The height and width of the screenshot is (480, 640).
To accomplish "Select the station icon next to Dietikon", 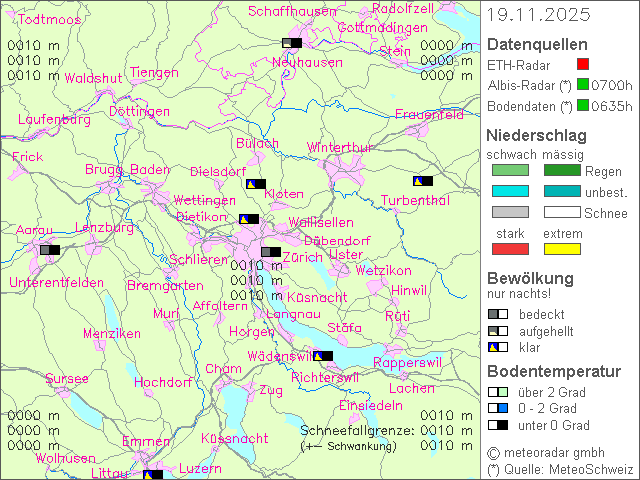I will 249,219.
